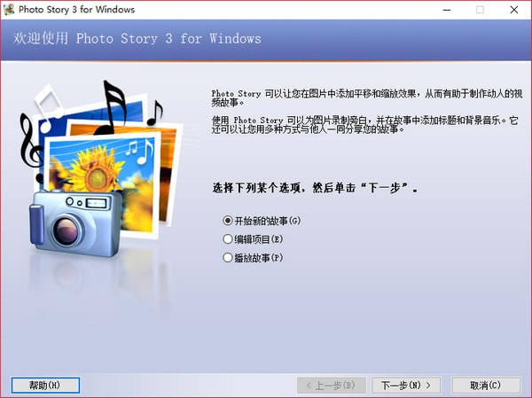Click the paragraph starting 使用 Photo Story 可以为图片录制旁白
The height and width of the screenshot is (398, 532).
[x=364, y=124]
